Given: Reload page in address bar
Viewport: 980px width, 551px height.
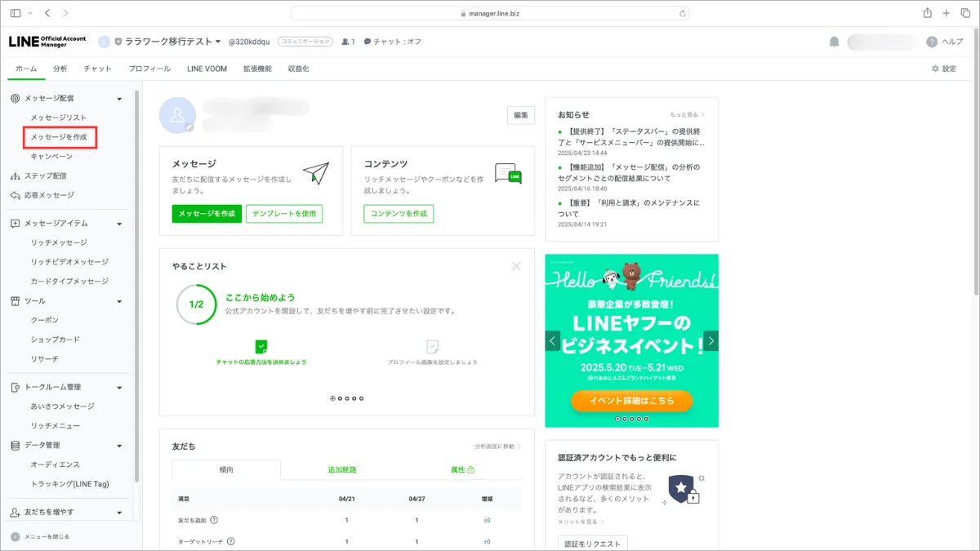Looking at the screenshot, I should pyautogui.click(x=682, y=13).
